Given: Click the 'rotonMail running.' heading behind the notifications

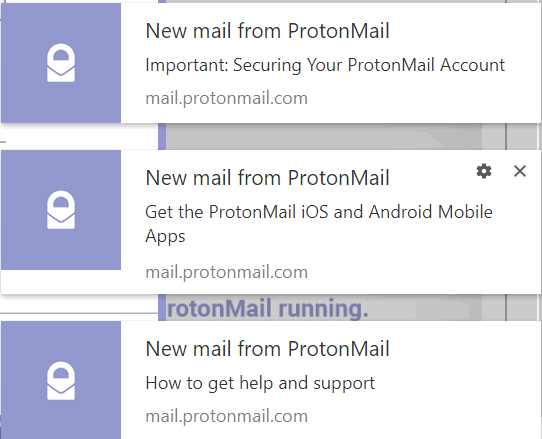Looking at the screenshot, I should 267,308.
